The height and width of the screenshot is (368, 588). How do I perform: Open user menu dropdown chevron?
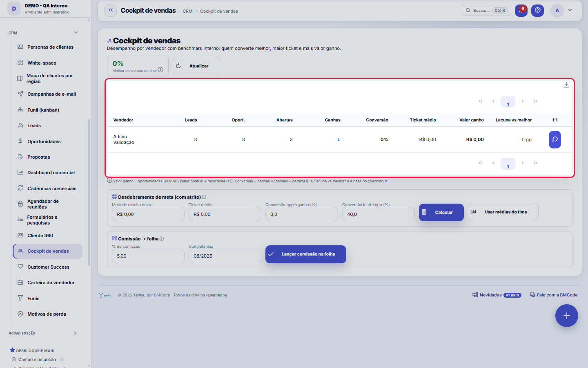570,10
